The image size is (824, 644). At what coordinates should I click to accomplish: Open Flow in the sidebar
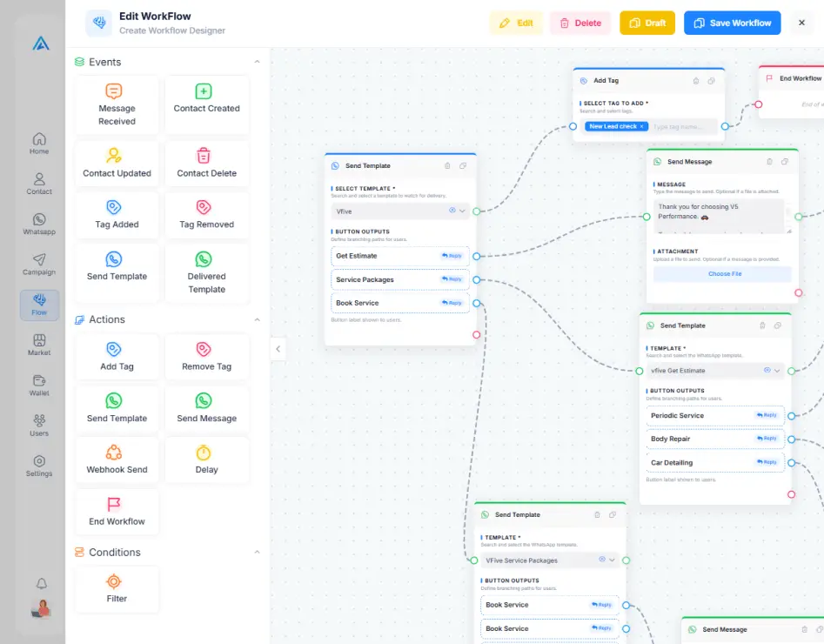pyautogui.click(x=39, y=305)
